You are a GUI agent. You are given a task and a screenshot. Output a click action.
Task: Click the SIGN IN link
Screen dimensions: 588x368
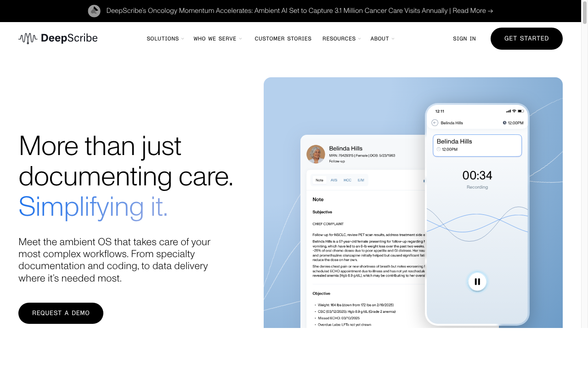[x=464, y=39]
